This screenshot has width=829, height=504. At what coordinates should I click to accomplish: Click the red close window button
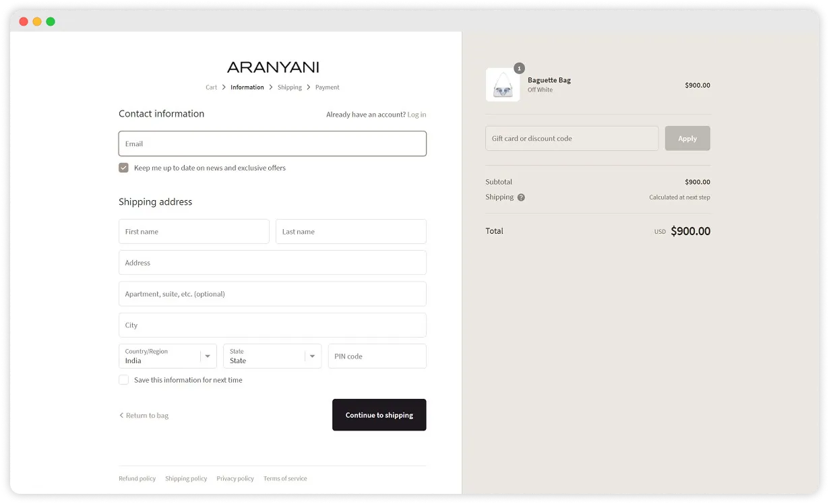coord(24,22)
